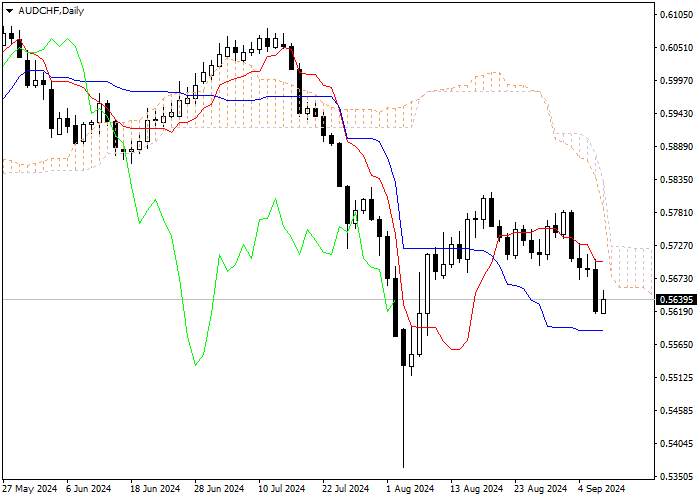Click price axis value 0.54585
The height and width of the screenshot is (500, 700).
coord(677,410)
